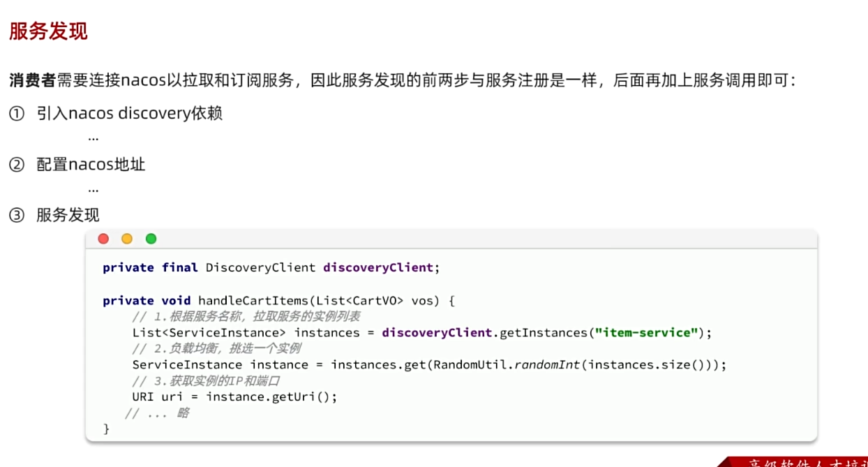Click the ellipsis under step one
Screen dimensions: 868x467
pos(93,138)
